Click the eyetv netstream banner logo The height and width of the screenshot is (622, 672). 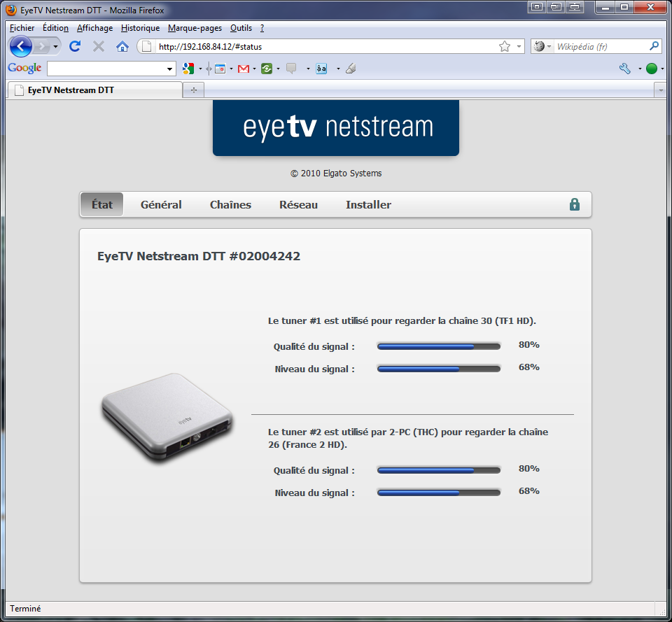tap(336, 127)
